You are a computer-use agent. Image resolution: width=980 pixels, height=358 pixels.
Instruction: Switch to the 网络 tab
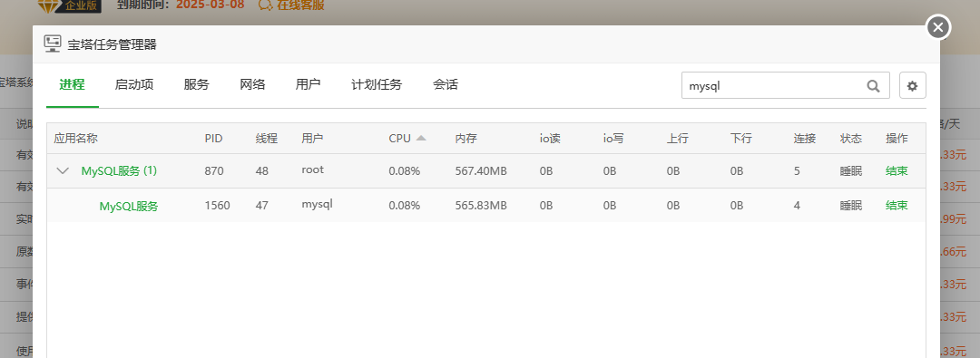point(252,85)
